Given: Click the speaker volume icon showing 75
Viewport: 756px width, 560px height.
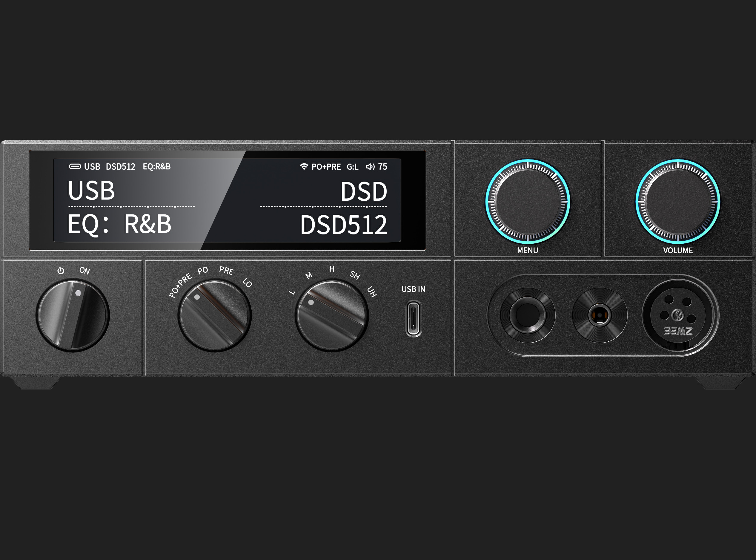Looking at the screenshot, I should click(370, 167).
